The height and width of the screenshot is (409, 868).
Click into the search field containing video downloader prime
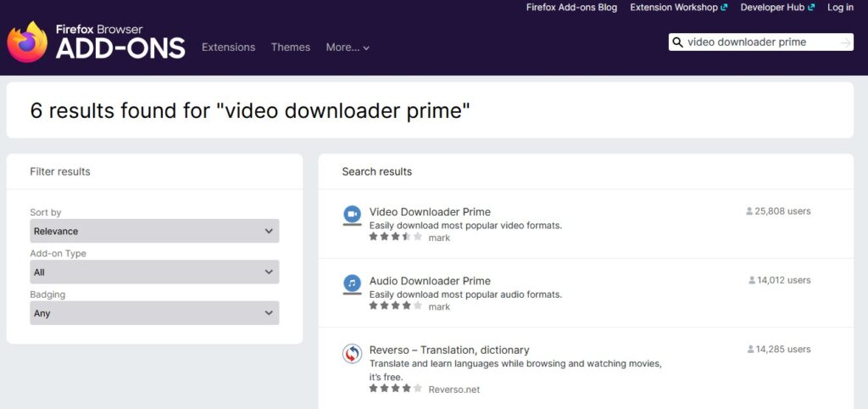pyautogui.click(x=760, y=42)
